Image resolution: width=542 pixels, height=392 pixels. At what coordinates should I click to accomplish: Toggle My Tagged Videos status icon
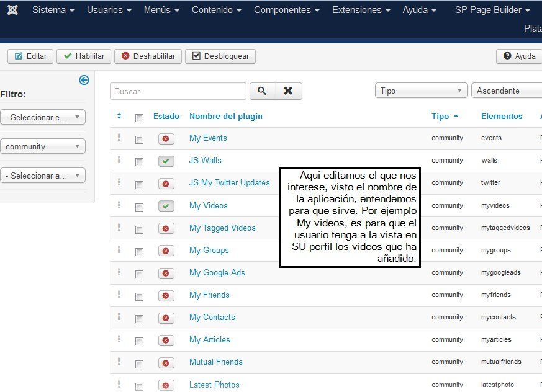pyautogui.click(x=166, y=229)
